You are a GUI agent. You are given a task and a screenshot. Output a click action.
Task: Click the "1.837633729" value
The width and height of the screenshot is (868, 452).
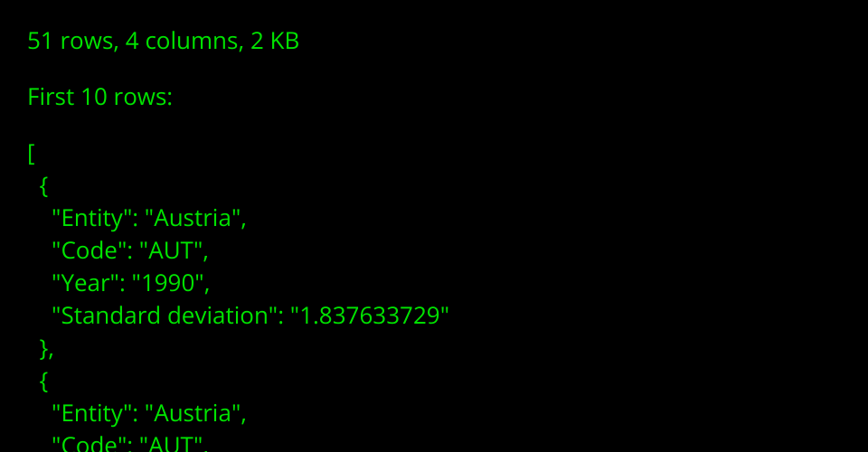pos(369,315)
